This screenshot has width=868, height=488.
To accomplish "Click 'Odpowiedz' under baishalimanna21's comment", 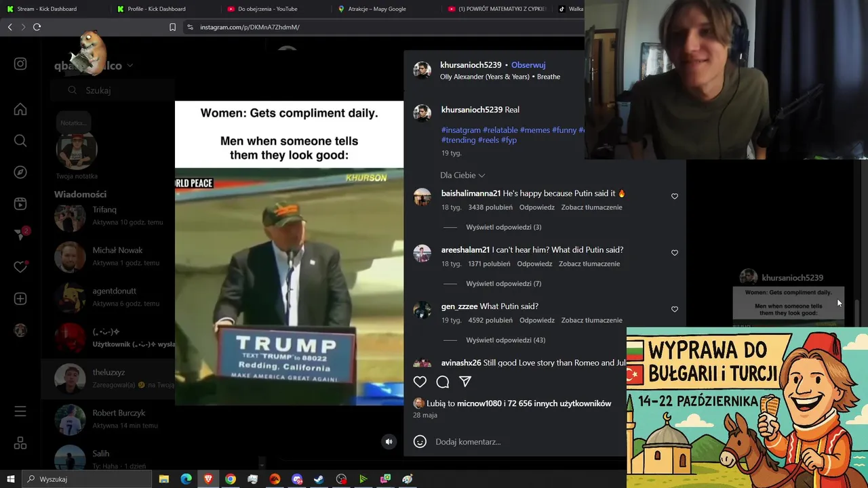I will tap(537, 207).
